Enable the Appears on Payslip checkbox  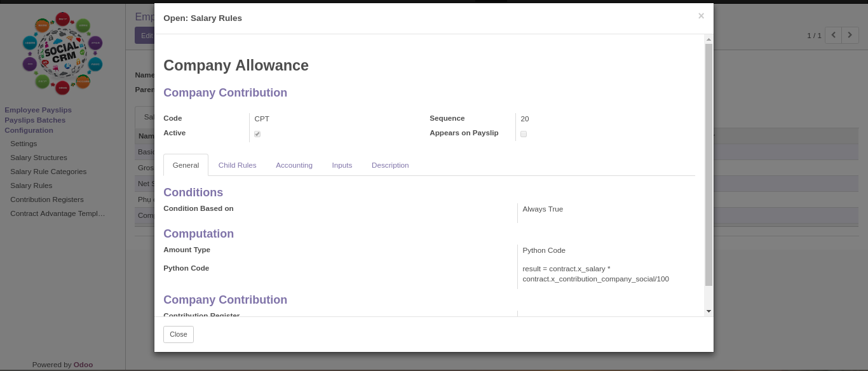tap(523, 133)
